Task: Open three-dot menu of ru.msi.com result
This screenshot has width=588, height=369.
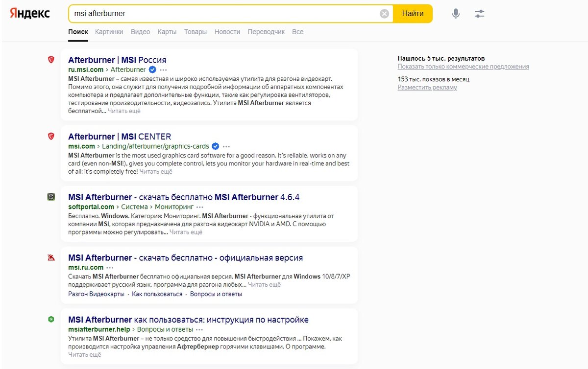Action: (163, 70)
